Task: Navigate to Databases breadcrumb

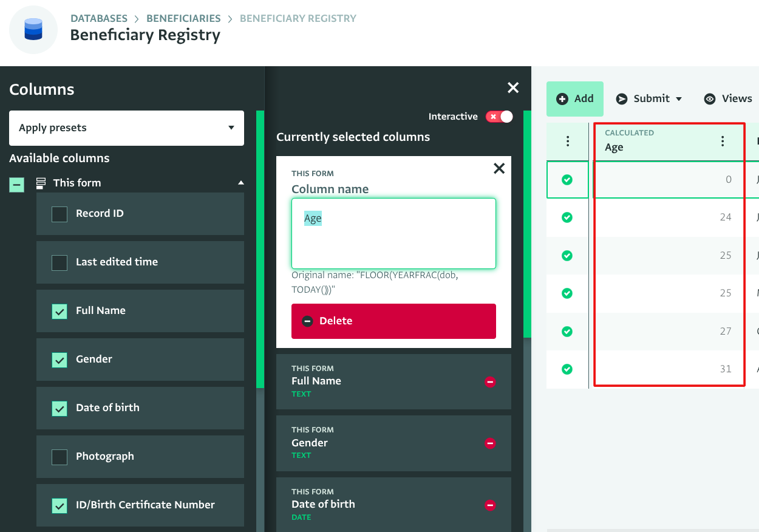Action: (98, 18)
